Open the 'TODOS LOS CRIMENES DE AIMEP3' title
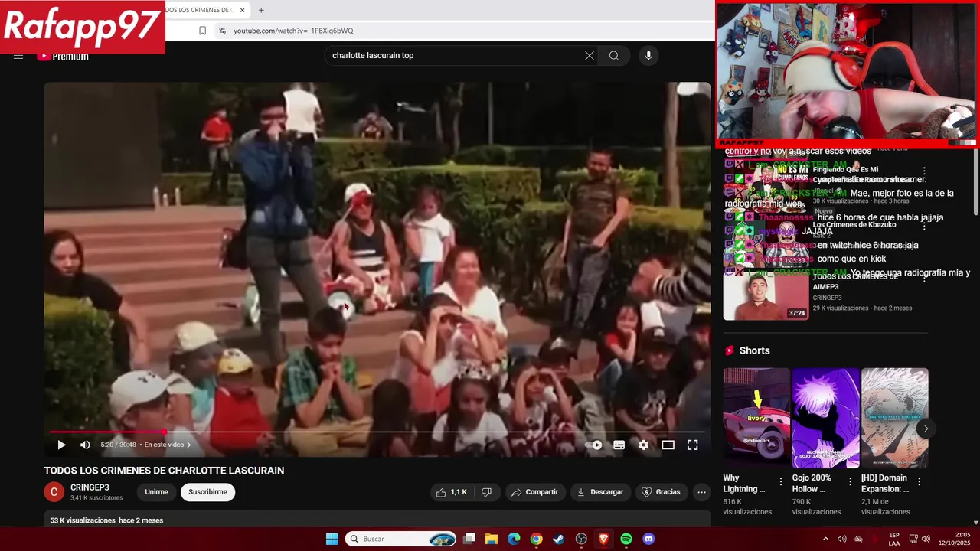Viewport: 980px width, 551px height. (x=855, y=282)
